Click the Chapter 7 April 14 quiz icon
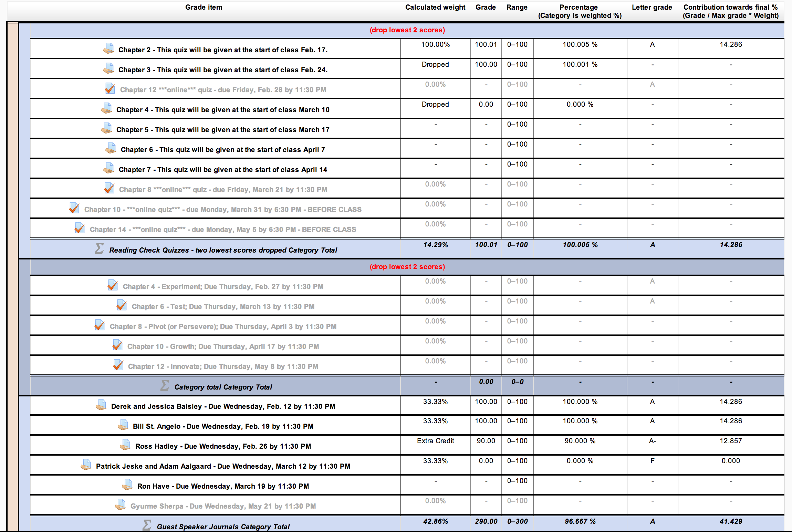 pyautogui.click(x=109, y=168)
